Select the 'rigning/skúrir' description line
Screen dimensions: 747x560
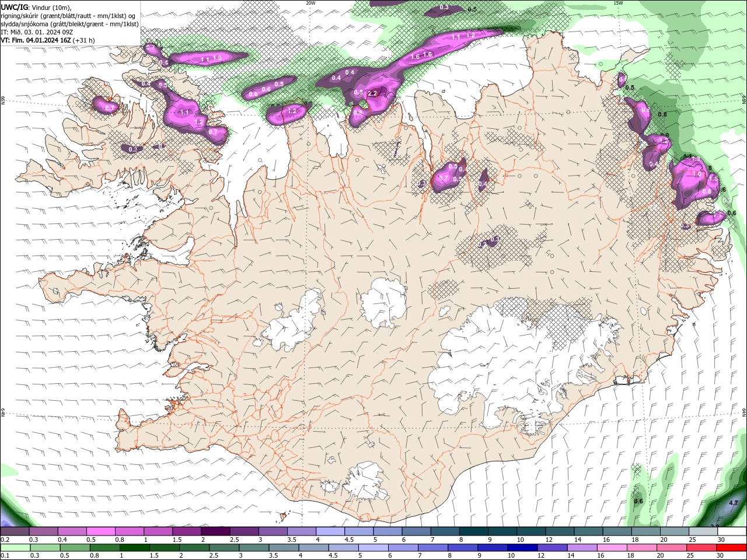pyautogui.click(x=69, y=16)
